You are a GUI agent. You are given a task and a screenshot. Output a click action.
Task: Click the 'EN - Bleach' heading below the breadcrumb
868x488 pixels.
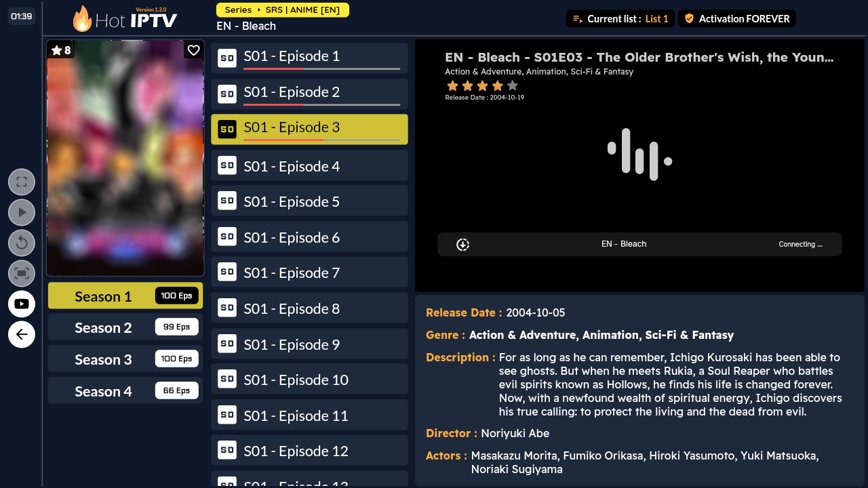(x=246, y=26)
